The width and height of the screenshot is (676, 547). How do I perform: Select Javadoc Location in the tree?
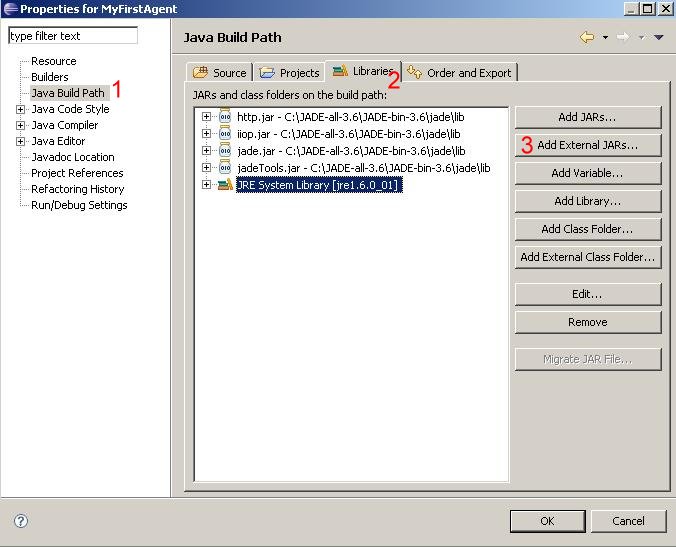[x=72, y=157]
